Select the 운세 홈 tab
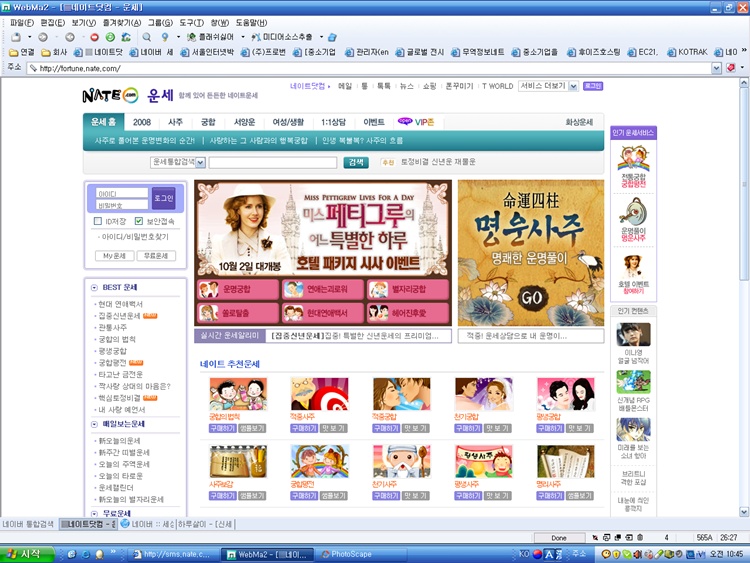 tap(104, 122)
